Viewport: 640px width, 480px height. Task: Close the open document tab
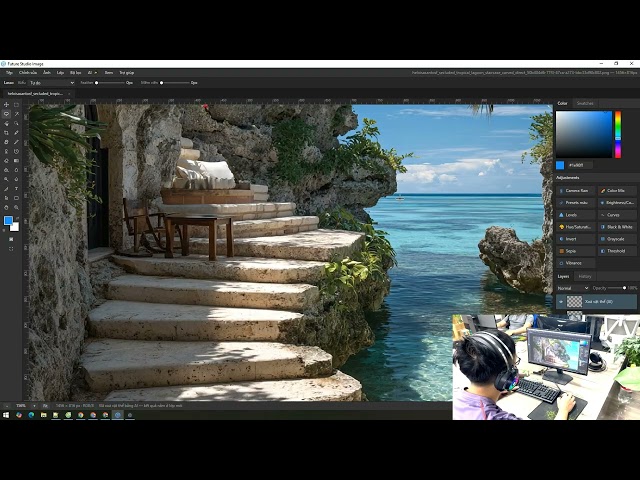coord(69,94)
